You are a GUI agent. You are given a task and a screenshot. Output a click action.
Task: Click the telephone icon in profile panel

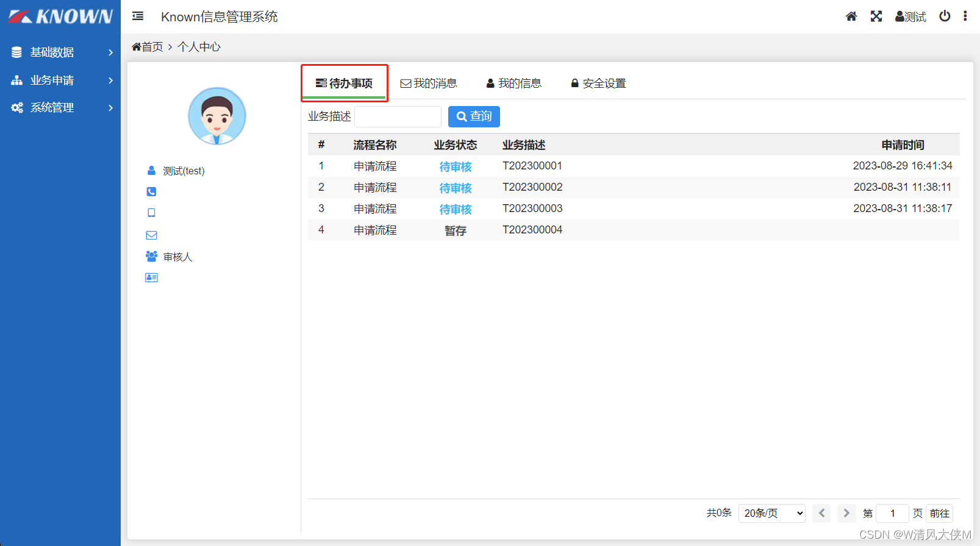151,191
